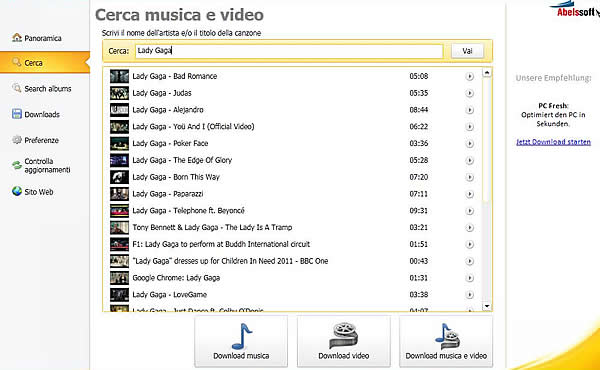Play preview of Poker Face
The image size is (600, 370).
pyautogui.click(x=470, y=143)
